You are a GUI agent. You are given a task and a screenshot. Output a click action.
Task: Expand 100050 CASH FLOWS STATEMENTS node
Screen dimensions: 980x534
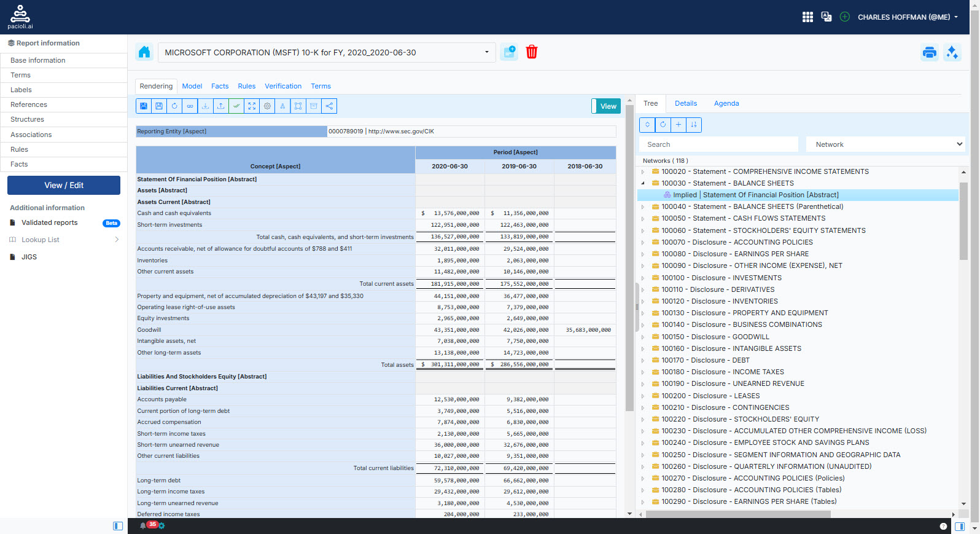[x=643, y=218]
